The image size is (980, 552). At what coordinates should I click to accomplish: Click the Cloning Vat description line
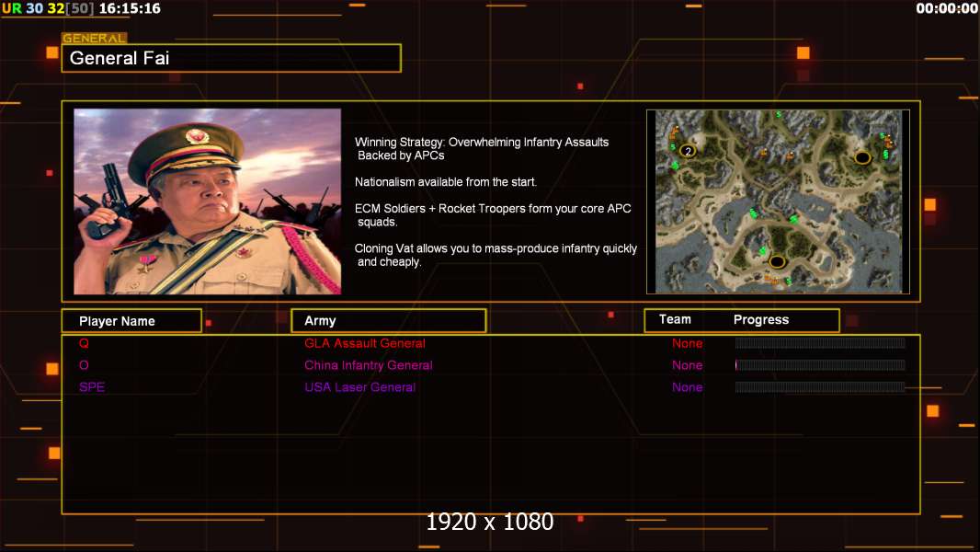tap(496, 255)
